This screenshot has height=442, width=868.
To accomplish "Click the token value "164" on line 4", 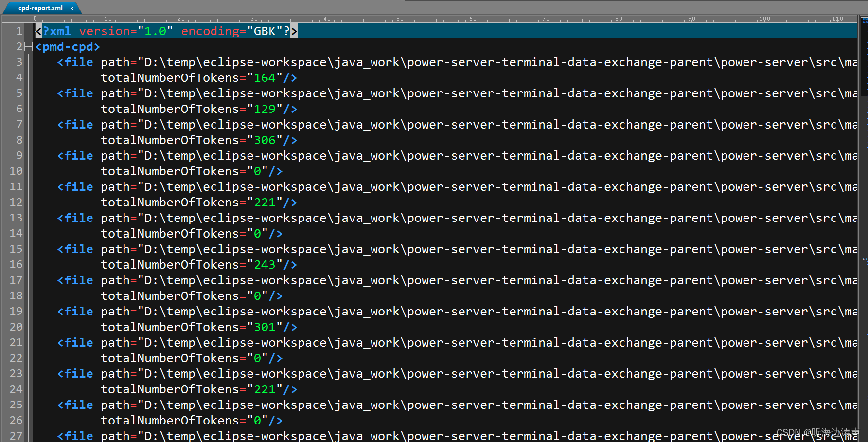I will coord(265,78).
